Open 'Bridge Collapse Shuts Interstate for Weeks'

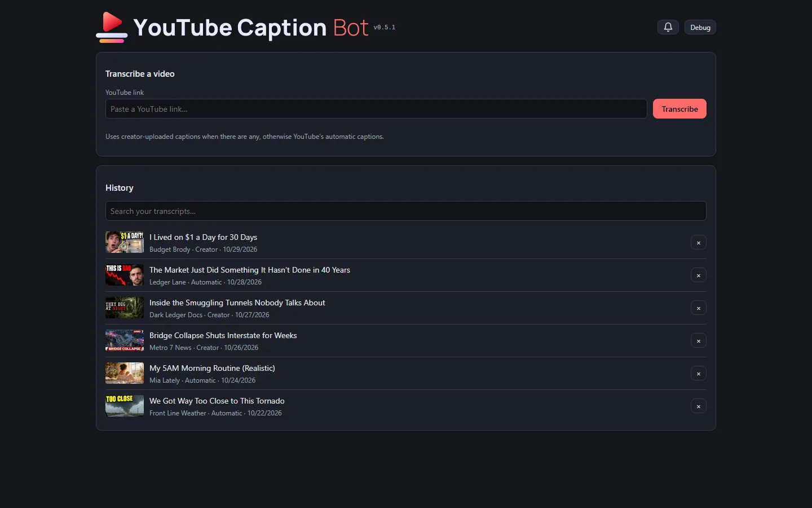coord(223,335)
